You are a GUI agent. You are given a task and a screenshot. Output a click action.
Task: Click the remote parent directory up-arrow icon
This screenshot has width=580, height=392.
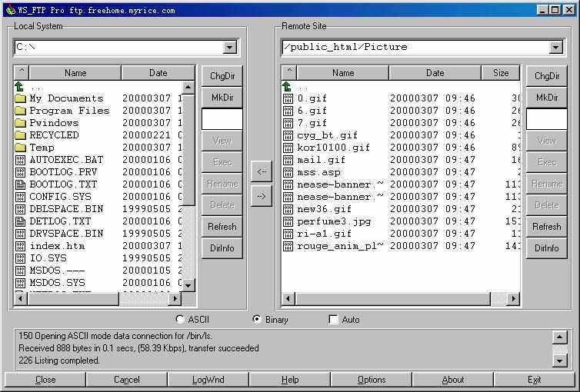(x=288, y=87)
